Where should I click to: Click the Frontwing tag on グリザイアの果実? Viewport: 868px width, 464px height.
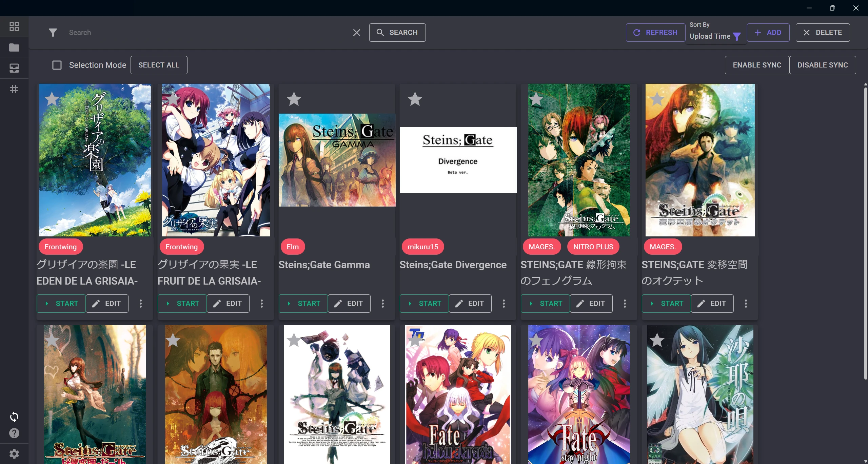(182, 247)
